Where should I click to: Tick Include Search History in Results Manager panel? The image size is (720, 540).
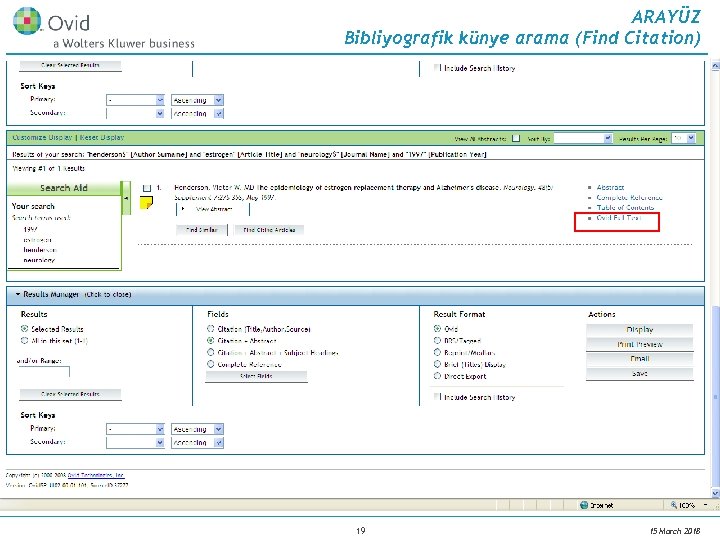click(437, 397)
